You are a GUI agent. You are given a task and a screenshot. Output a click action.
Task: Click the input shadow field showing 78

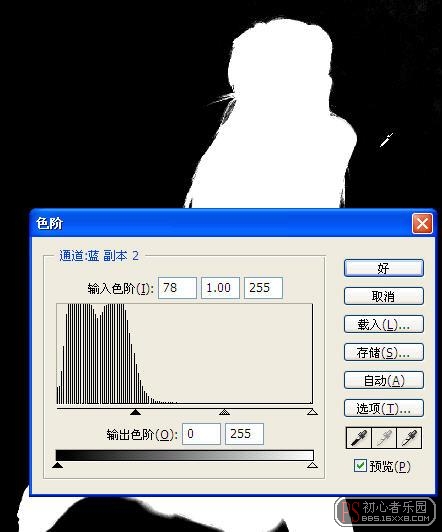tap(177, 288)
